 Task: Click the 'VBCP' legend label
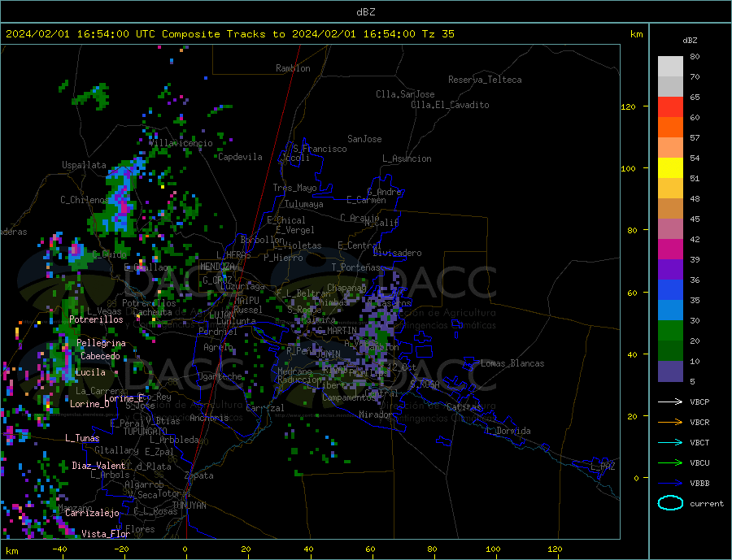[x=699, y=402]
